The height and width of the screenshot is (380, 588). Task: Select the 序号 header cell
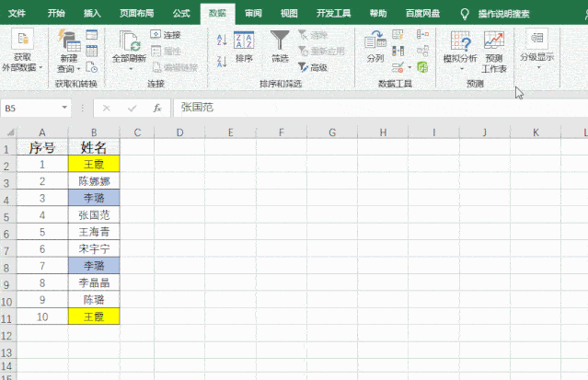[42, 147]
